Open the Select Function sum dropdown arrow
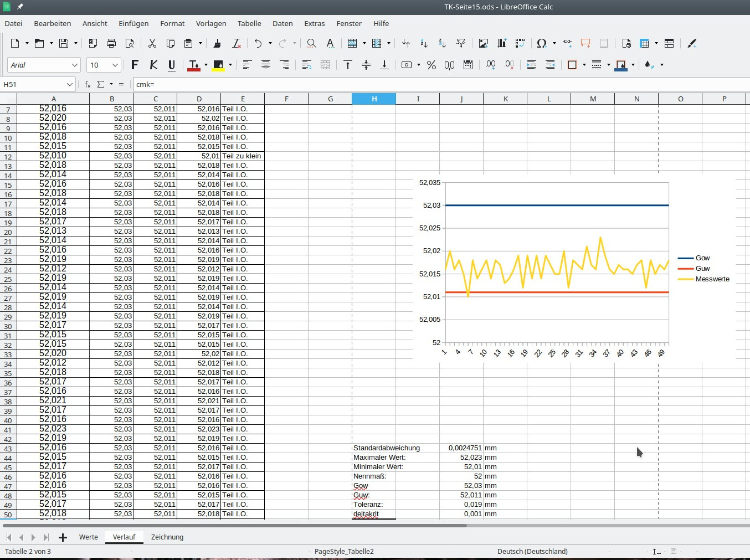The width and height of the screenshot is (750, 560). pos(111,84)
